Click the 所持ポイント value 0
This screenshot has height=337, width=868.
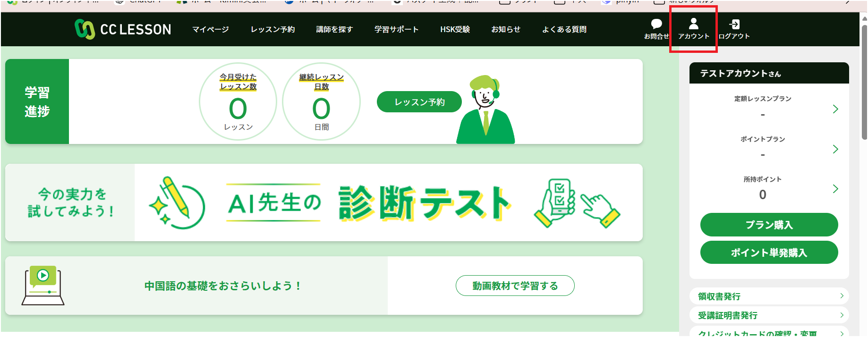[762, 194]
